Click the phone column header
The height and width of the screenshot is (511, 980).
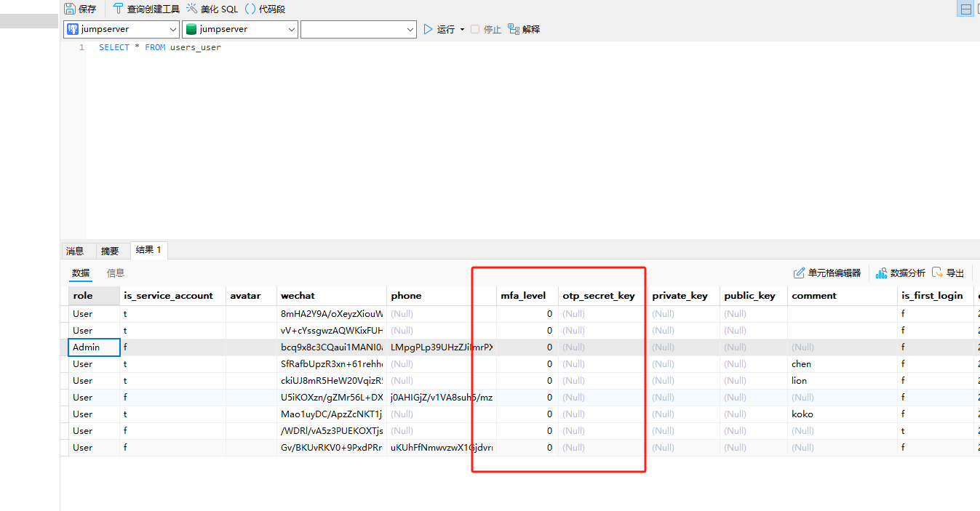pyautogui.click(x=441, y=296)
